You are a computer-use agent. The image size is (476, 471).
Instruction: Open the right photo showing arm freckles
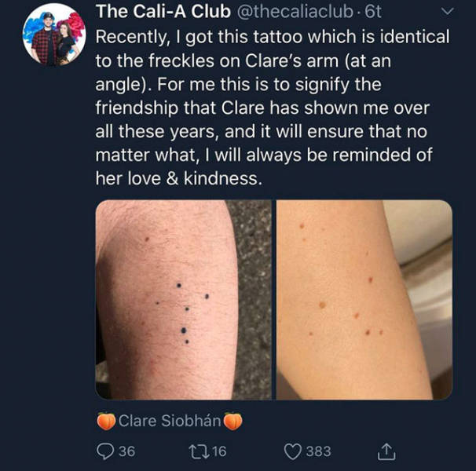(363, 299)
